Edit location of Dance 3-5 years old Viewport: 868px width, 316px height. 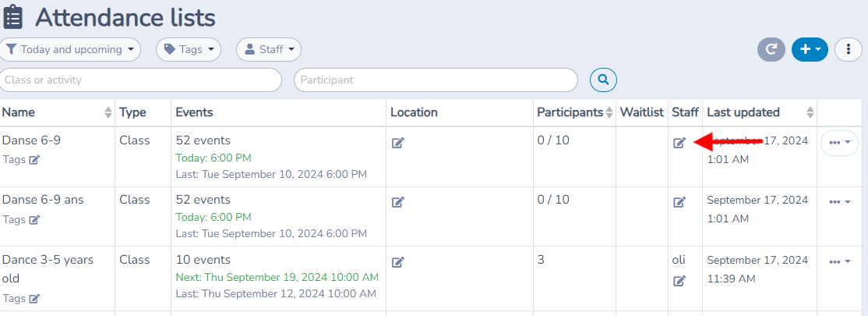coord(397,262)
